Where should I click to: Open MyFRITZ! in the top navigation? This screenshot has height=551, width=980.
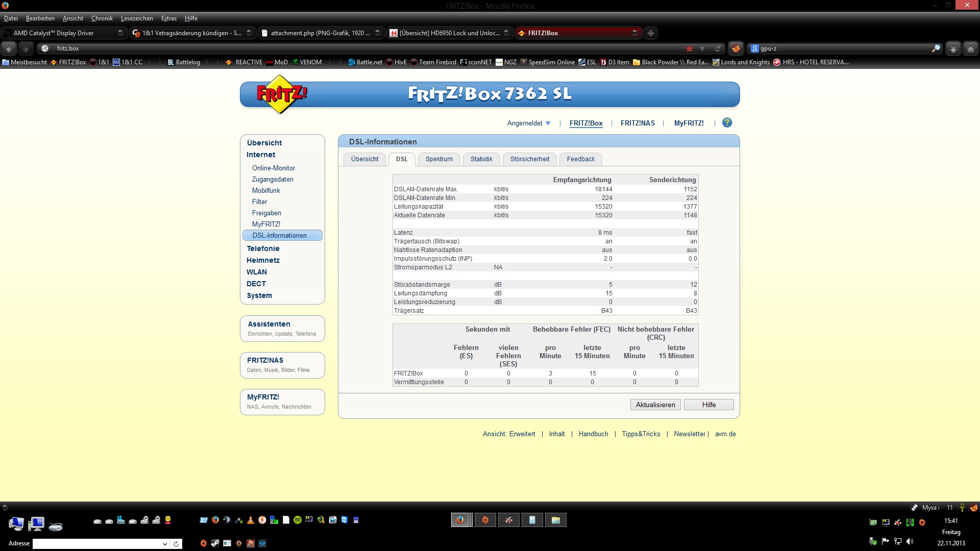[689, 123]
